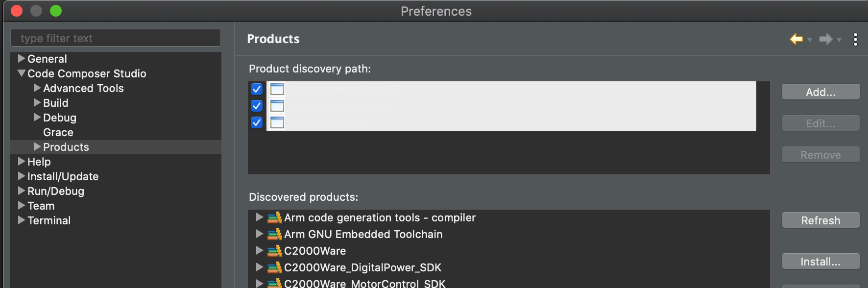
Task: Collapse the Code Composer Studio category
Action: click(x=22, y=73)
